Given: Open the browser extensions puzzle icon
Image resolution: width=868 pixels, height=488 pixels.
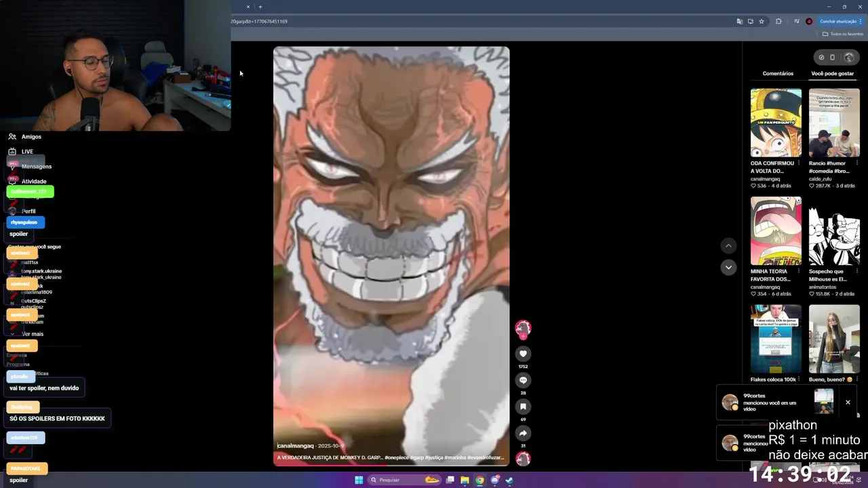Looking at the screenshot, I should tap(778, 21).
